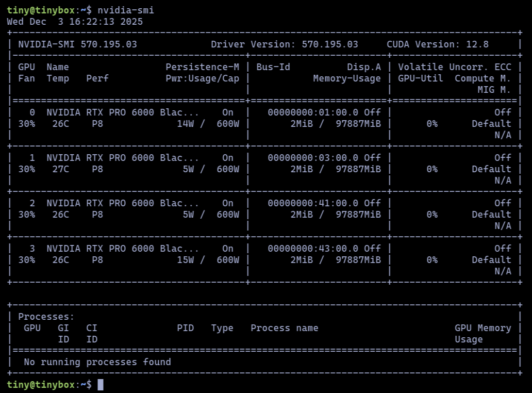Viewport: 532px width, 393px height.
Task: Click the Persistence-M column header
Action: pyautogui.click(x=202, y=67)
